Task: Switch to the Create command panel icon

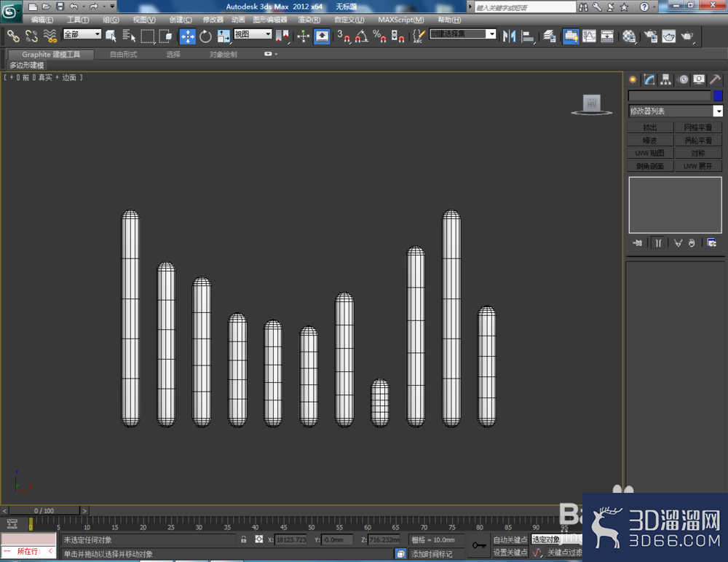Action: [x=633, y=80]
